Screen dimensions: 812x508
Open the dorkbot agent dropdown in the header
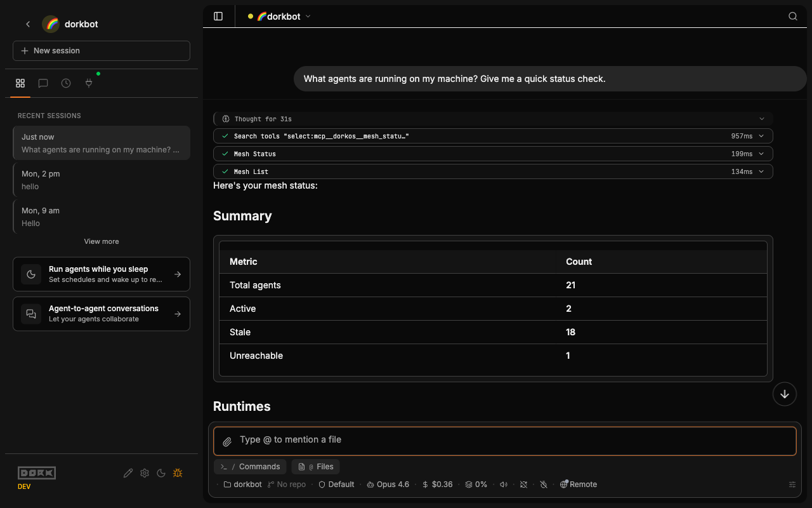coord(279,17)
